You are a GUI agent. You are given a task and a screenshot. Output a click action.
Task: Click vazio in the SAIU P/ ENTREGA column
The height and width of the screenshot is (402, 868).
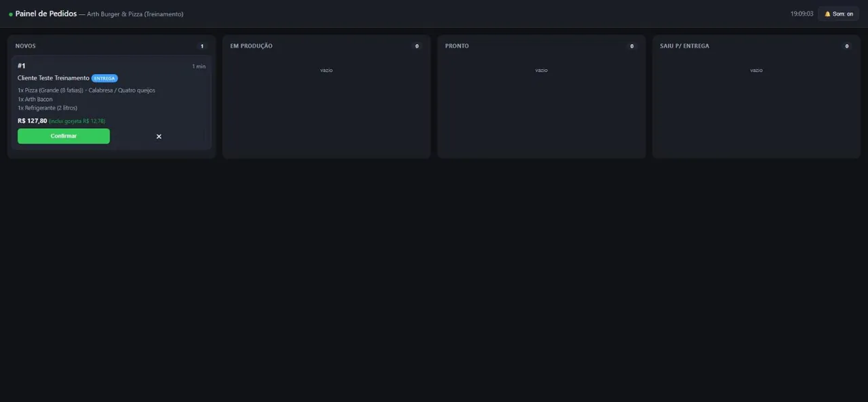point(756,71)
